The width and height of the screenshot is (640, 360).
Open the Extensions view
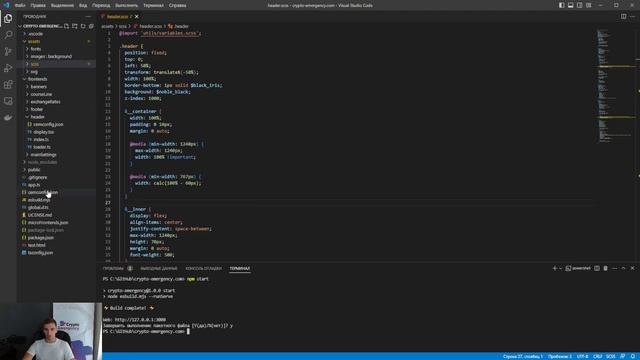[x=8, y=84]
